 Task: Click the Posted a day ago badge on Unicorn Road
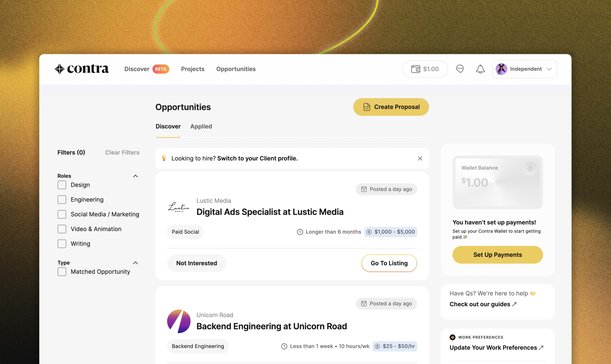(x=386, y=303)
